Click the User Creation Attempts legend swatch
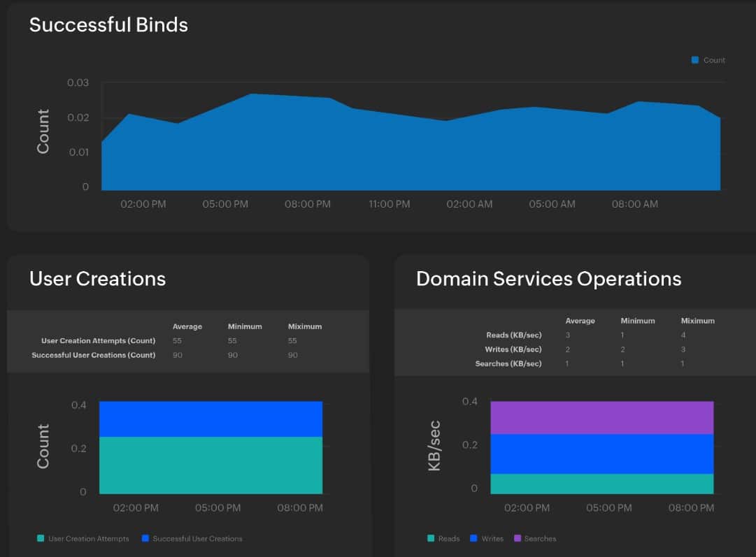The width and height of the screenshot is (756, 557). pos(41,538)
